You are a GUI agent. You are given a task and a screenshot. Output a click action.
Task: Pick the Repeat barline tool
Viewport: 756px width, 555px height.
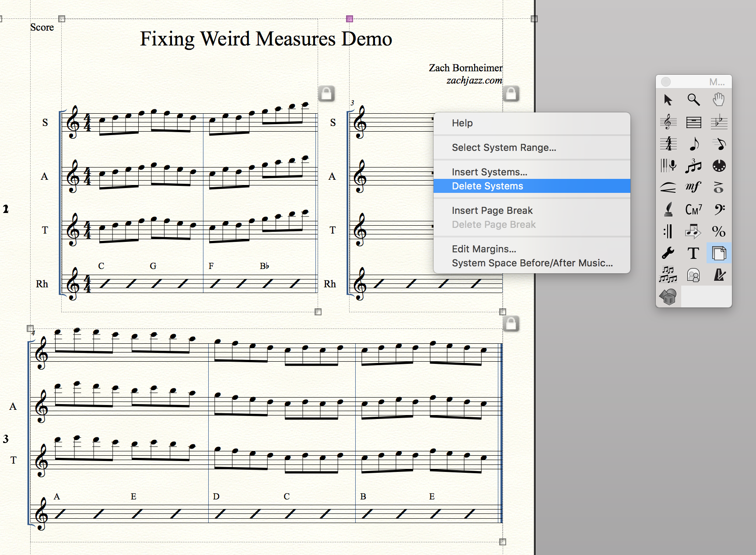[x=668, y=231]
